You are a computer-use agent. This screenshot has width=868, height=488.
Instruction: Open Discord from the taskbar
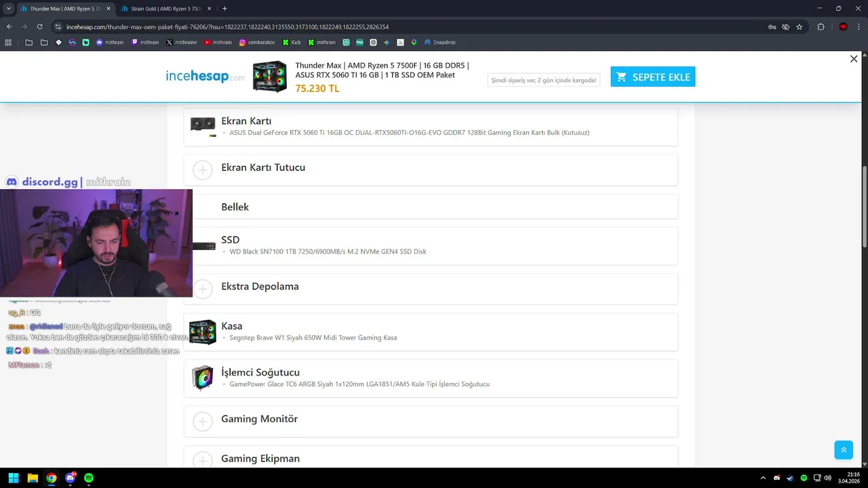(x=71, y=478)
